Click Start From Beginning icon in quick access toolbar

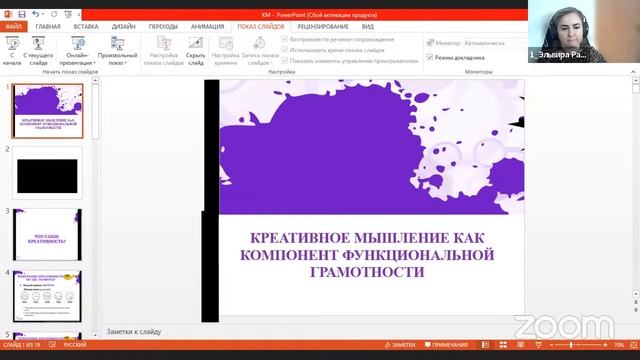pyautogui.click(x=68, y=14)
